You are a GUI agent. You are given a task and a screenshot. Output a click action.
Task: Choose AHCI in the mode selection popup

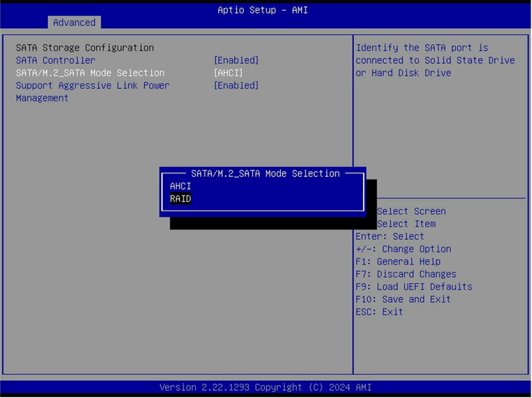(181, 186)
